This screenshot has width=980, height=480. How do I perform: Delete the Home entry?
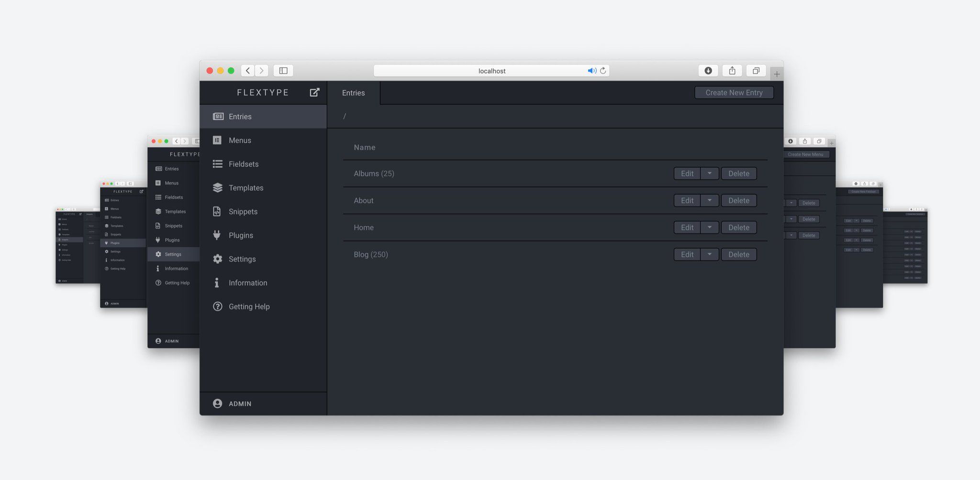click(738, 228)
